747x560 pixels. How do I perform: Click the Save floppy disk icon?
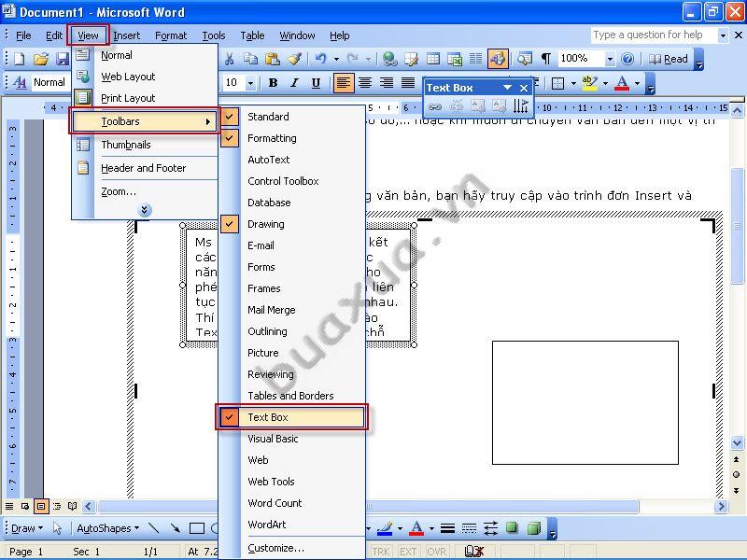tap(63, 59)
